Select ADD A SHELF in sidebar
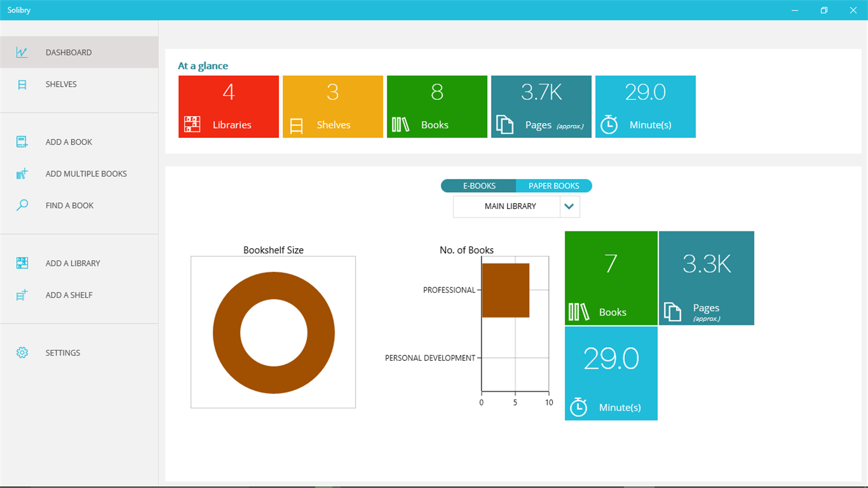The height and width of the screenshot is (488, 868). tap(79, 295)
